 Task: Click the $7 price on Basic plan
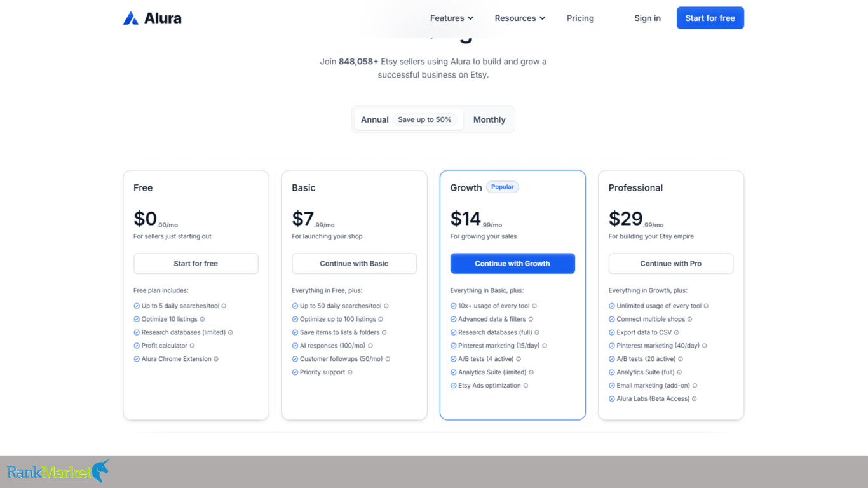click(313, 219)
